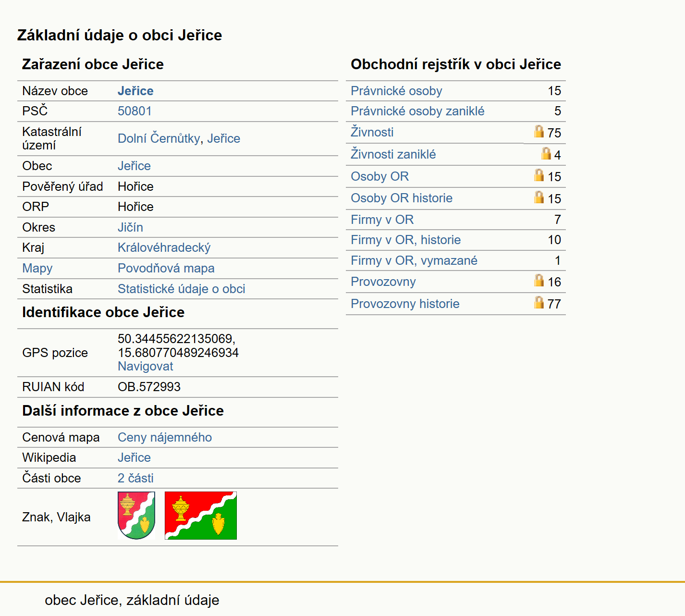Select the RUIAN kód value OB.572993

[x=149, y=387]
